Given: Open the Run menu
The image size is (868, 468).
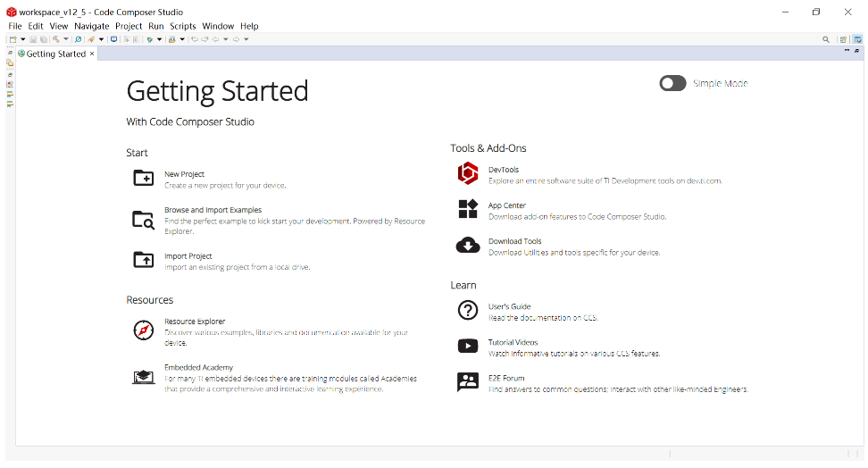Looking at the screenshot, I should [156, 26].
